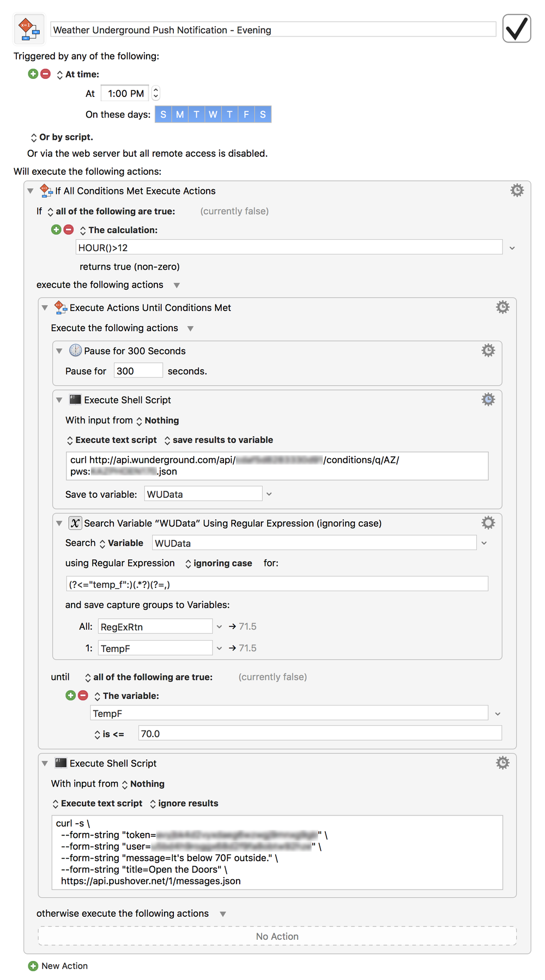Add a condition to the calculation list

[56, 229]
